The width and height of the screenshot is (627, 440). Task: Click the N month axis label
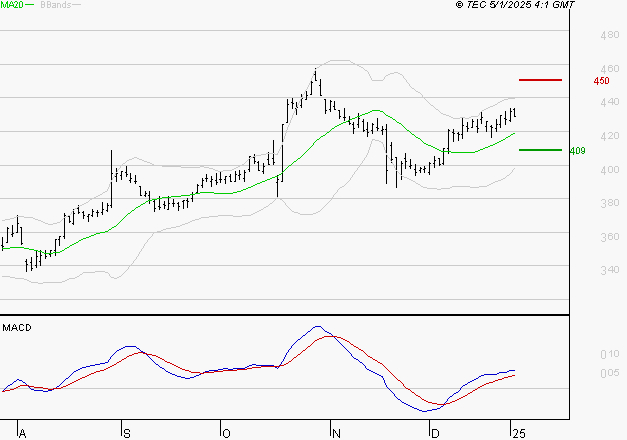(x=336, y=434)
